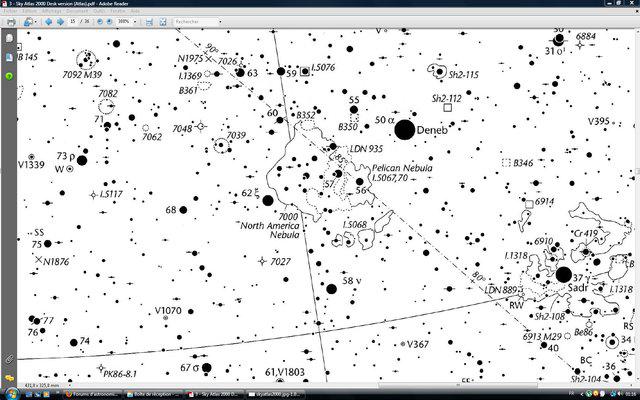Click the Print icon in the toolbar
This screenshot has width=640, height=400.
11,22
